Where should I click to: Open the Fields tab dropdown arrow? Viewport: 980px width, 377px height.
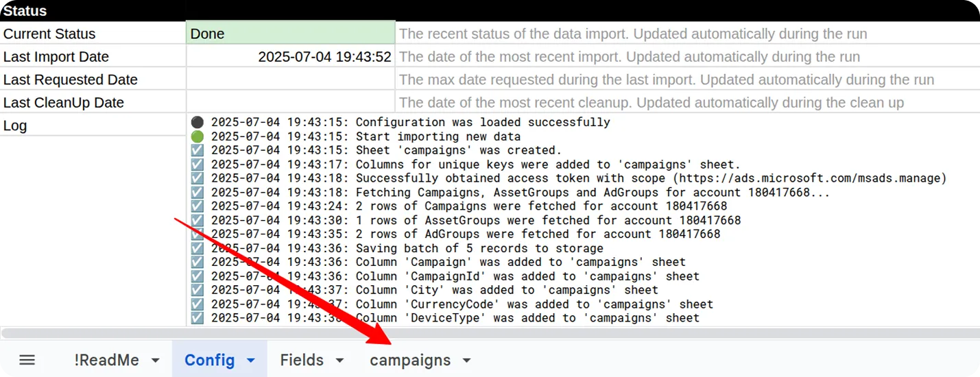[x=339, y=361]
